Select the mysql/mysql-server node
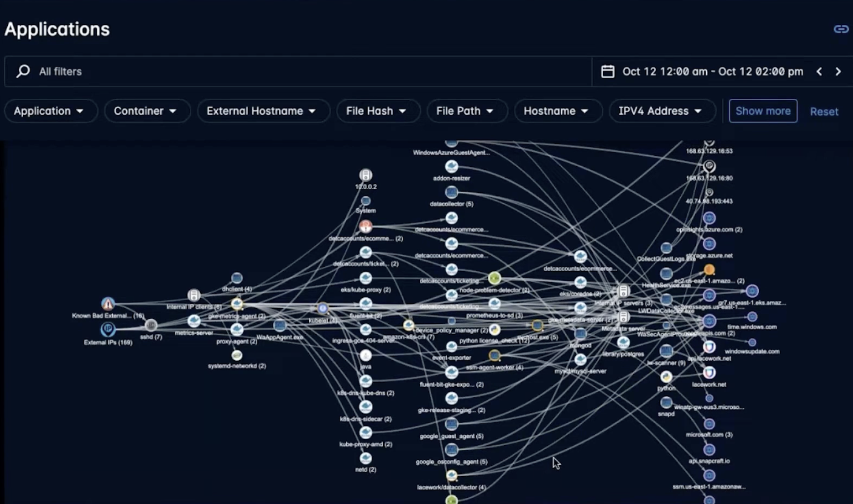853x504 pixels. [581, 360]
